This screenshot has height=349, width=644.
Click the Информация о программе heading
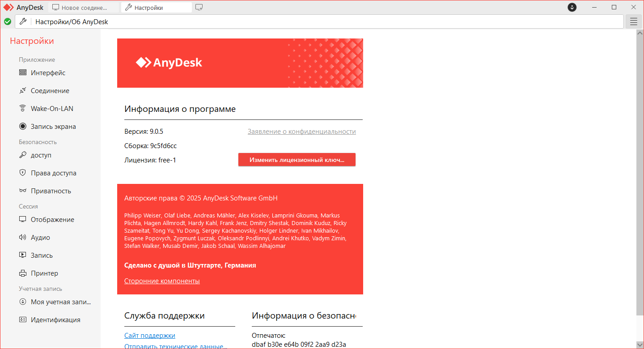[x=180, y=109]
